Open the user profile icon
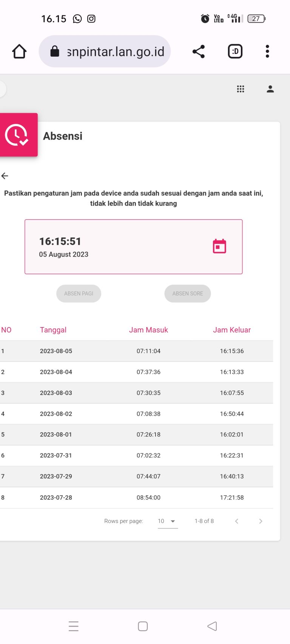The image size is (290, 644). point(270,89)
